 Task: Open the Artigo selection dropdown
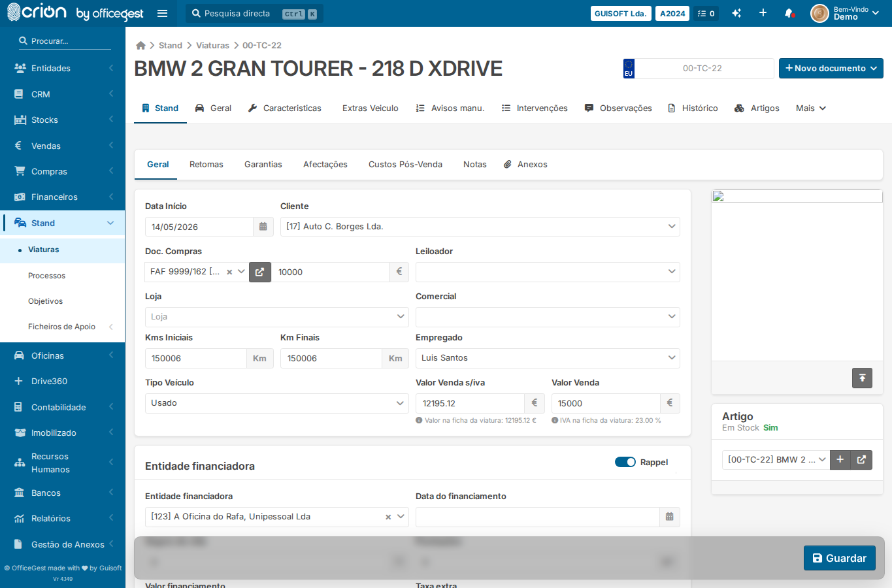tap(776, 459)
